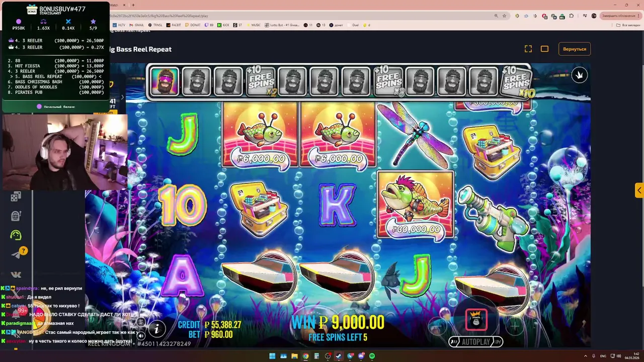
Task: Open GMAIL bookmark
Action: point(136,25)
